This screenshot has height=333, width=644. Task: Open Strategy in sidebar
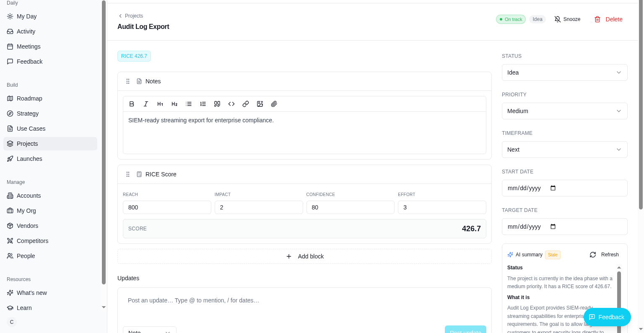[50, 114]
